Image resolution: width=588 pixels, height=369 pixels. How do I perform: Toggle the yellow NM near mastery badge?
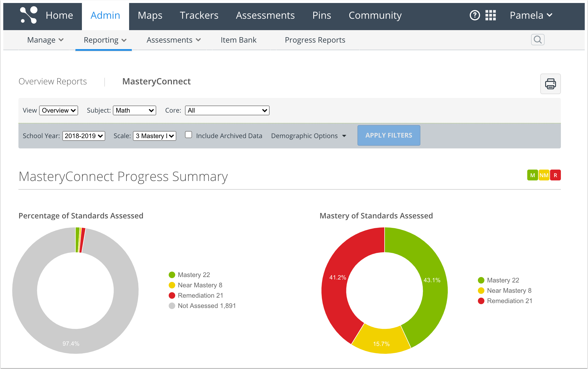[544, 175]
